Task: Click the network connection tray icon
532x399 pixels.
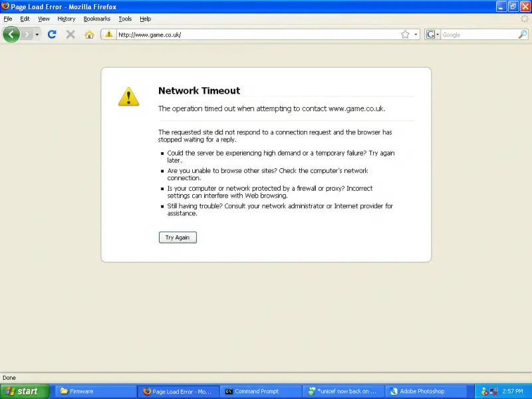Action: coord(493,392)
